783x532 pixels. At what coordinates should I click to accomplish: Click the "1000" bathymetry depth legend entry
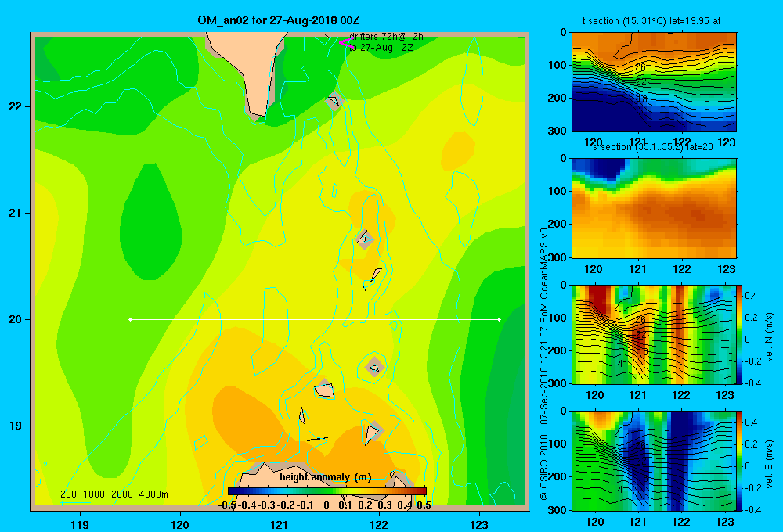coord(94,494)
